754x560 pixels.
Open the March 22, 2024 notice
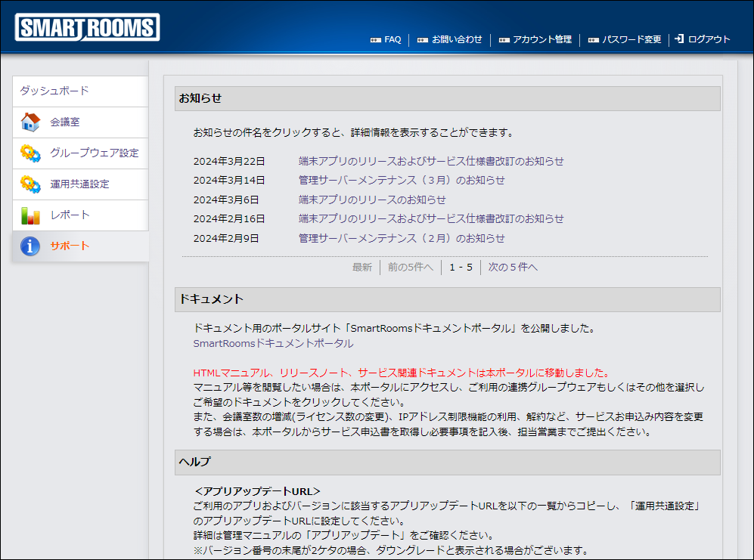point(431,161)
